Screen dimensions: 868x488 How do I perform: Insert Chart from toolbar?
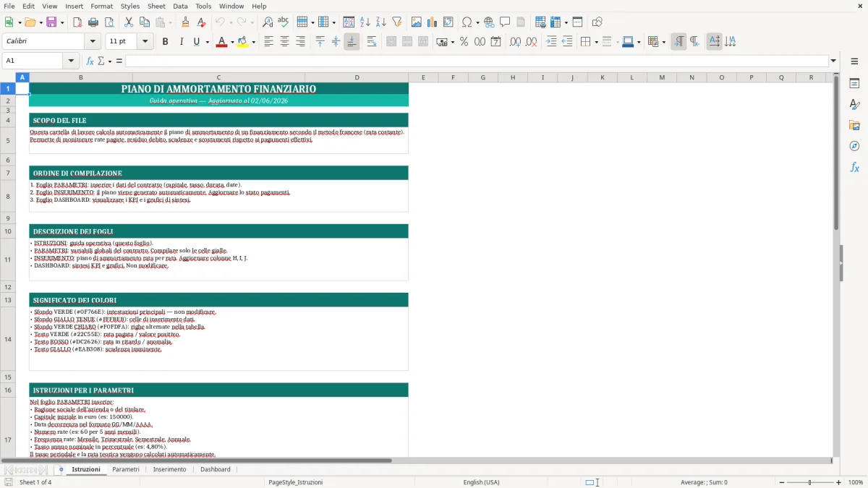click(433, 22)
